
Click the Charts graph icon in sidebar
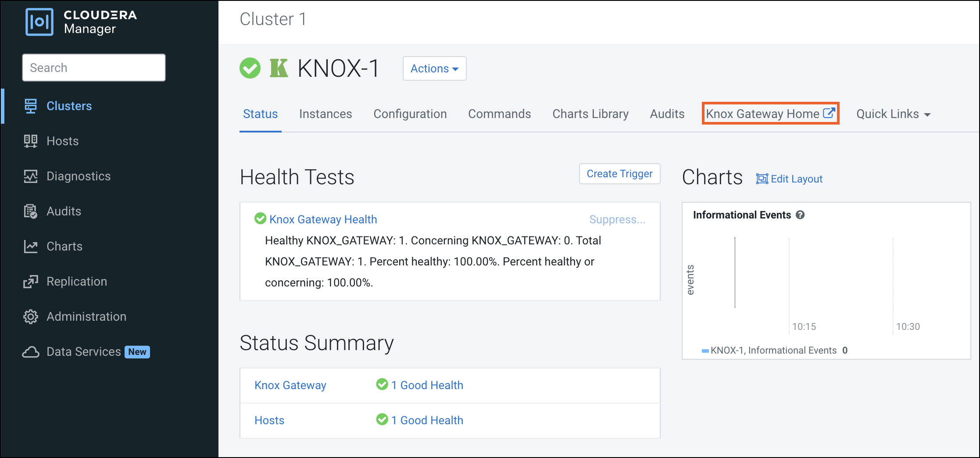pos(31,246)
